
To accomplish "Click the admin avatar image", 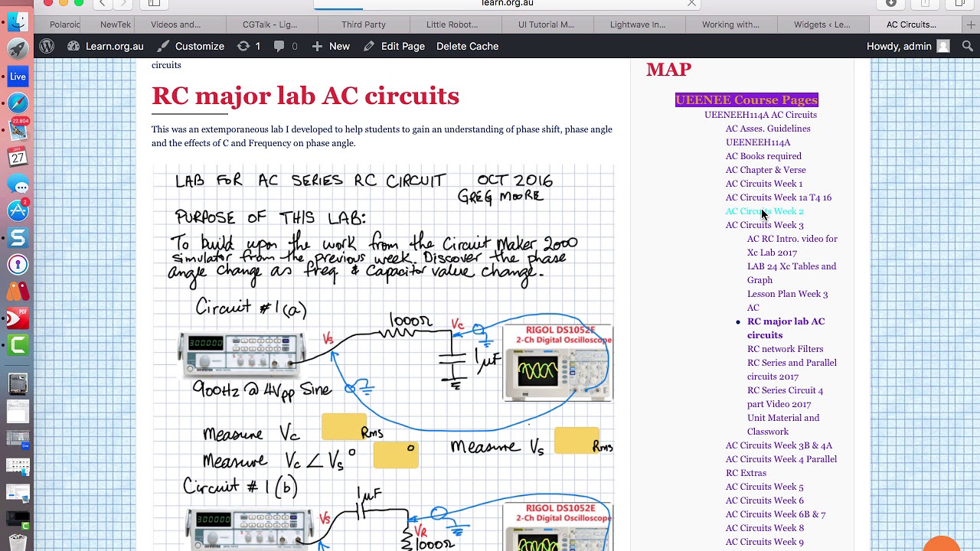I will coord(943,46).
